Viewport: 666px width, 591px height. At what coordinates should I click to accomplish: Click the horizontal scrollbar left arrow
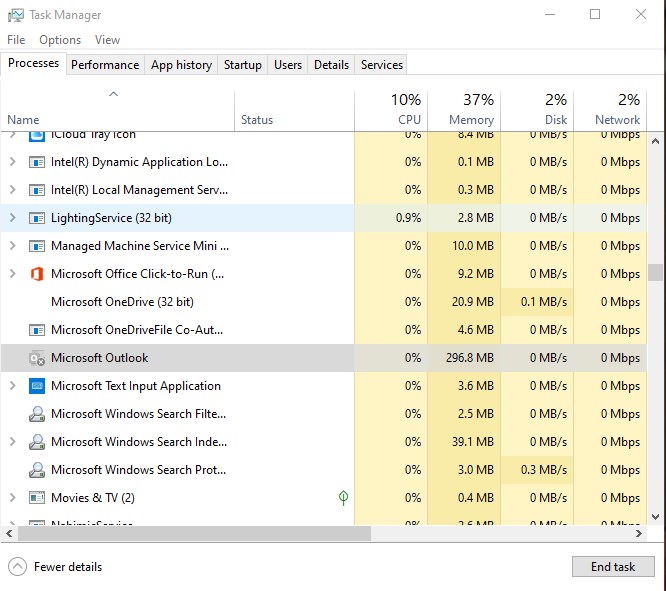[9, 534]
